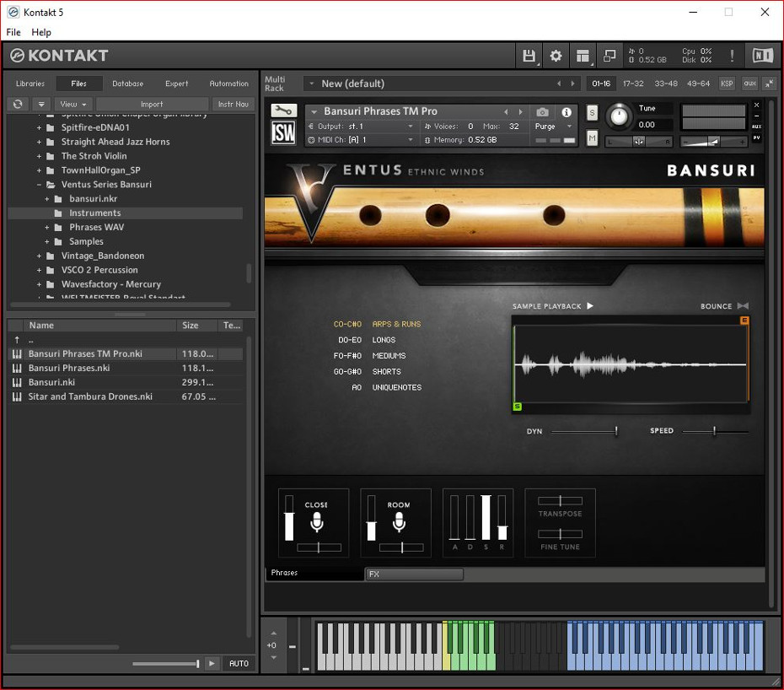Show instrument info with the i icon
Screen dimensions: 784x690
(x=567, y=112)
